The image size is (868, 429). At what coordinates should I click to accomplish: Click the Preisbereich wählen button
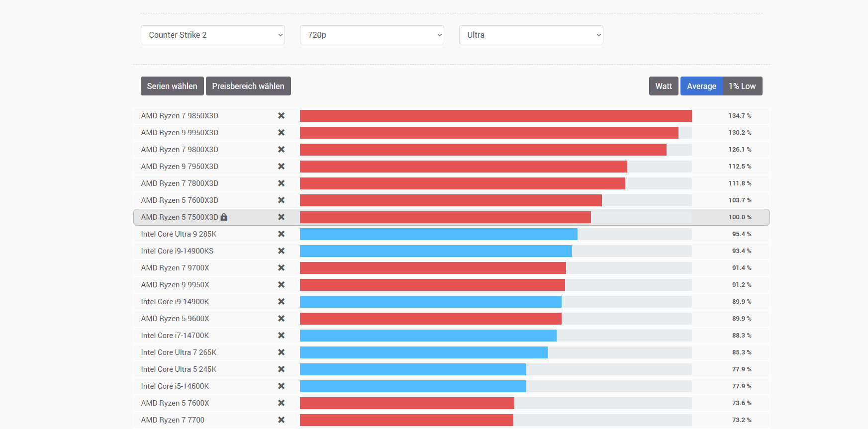tap(248, 86)
